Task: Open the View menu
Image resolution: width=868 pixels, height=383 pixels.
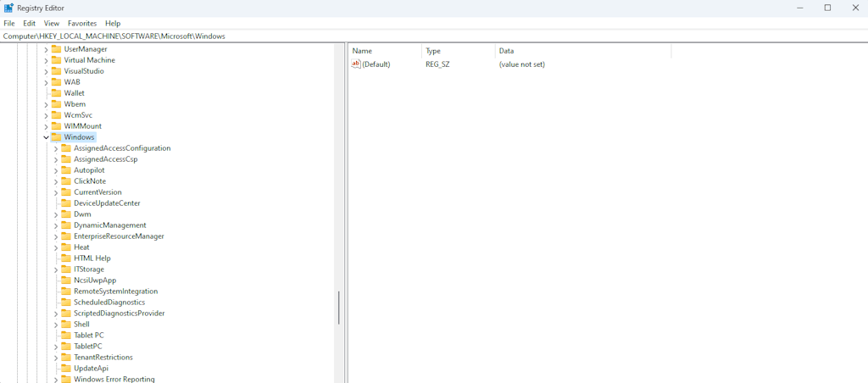Action: (52, 23)
